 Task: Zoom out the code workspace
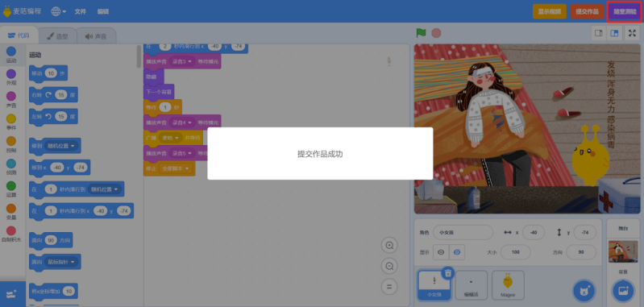(389, 266)
